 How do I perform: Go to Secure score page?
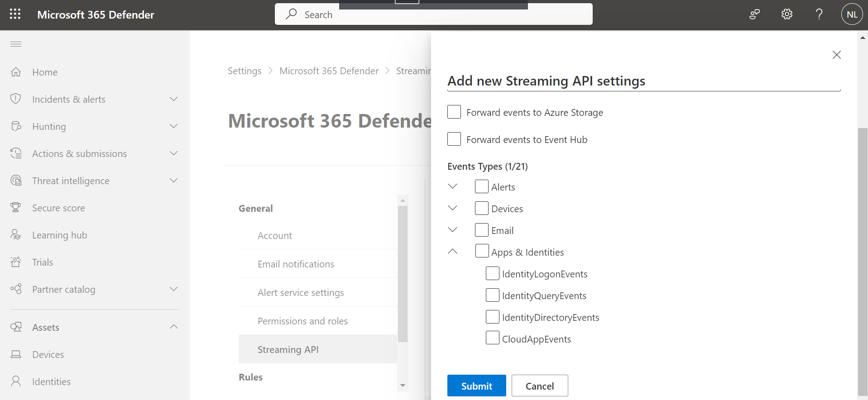coord(58,208)
